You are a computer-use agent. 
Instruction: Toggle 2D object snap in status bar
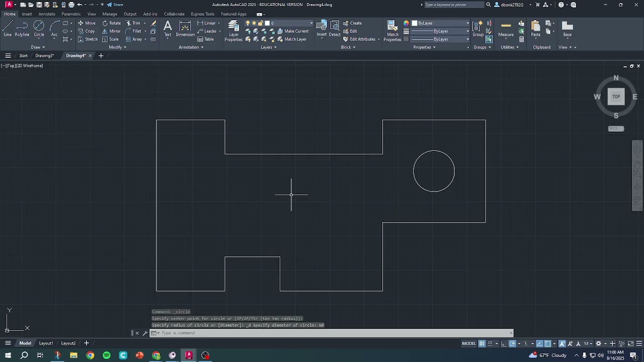548,343
